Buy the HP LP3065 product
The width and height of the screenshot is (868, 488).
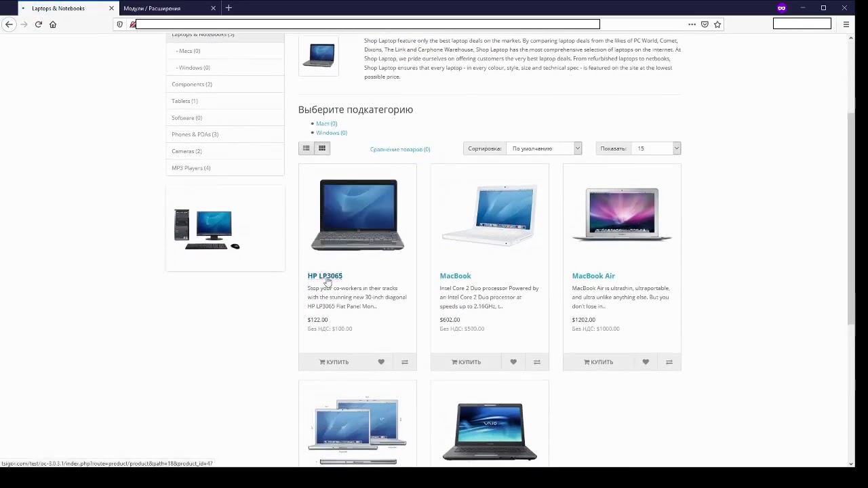pyautogui.click(x=334, y=362)
